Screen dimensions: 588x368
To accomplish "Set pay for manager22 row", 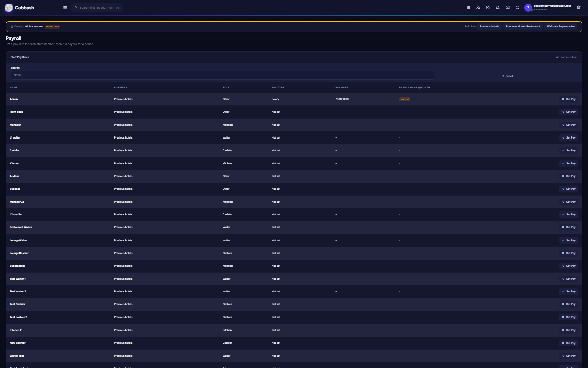I will 568,202.
